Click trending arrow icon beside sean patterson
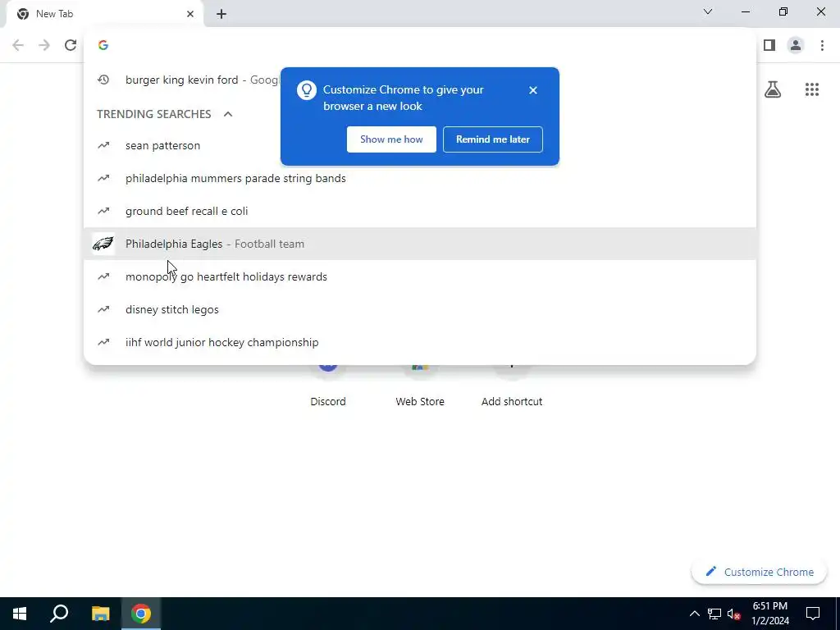The image size is (840, 630). coord(103,146)
